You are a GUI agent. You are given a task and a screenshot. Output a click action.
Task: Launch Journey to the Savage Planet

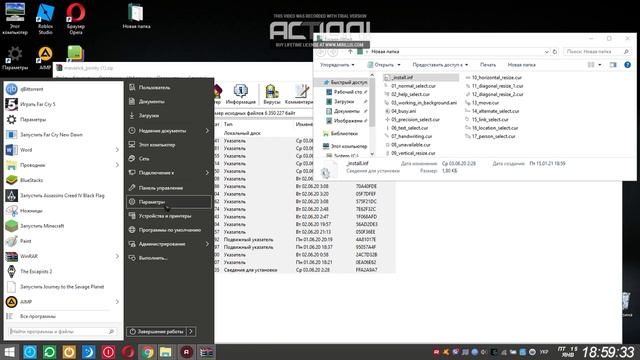(x=63, y=287)
